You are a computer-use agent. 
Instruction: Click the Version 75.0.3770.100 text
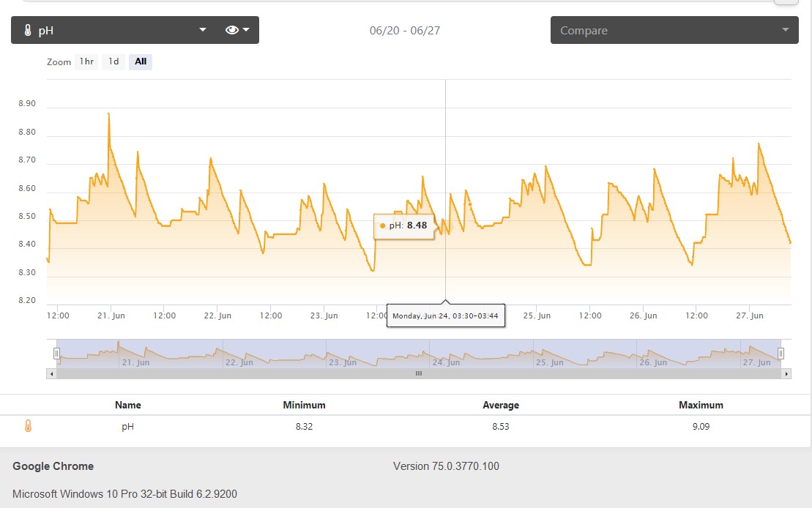click(x=446, y=466)
